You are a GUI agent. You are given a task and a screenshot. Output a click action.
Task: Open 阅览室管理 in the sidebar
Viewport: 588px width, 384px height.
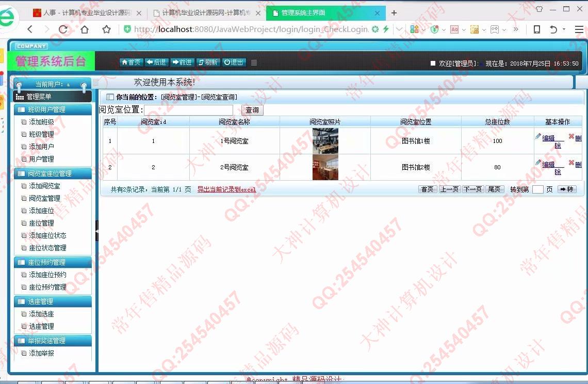(x=44, y=199)
